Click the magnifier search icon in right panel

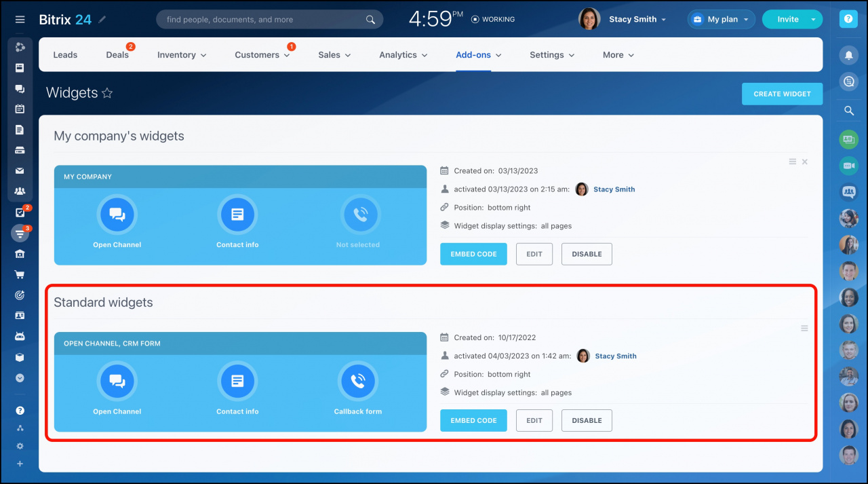848,111
